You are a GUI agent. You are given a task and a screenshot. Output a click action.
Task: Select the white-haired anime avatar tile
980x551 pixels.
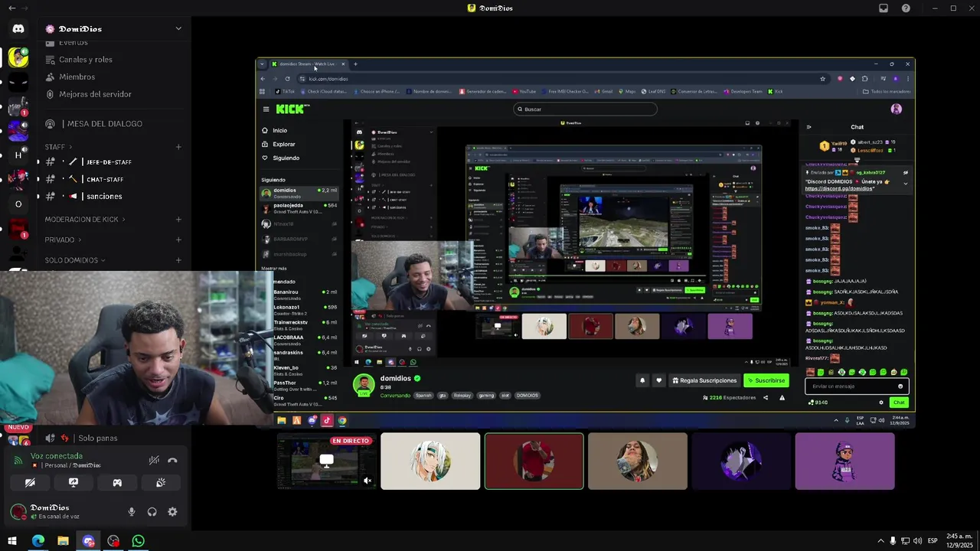(x=430, y=461)
